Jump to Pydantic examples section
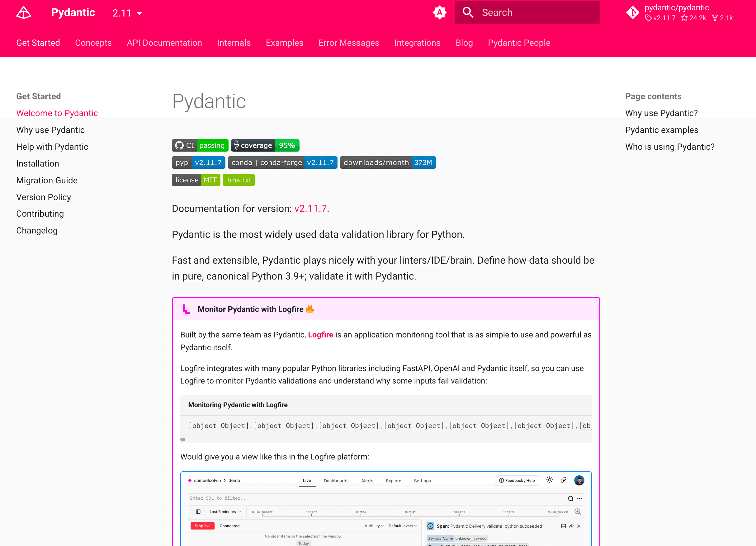The width and height of the screenshot is (756, 546). (662, 130)
